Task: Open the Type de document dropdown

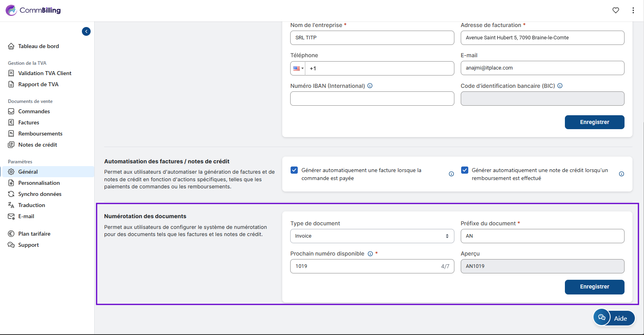Action: [372, 236]
